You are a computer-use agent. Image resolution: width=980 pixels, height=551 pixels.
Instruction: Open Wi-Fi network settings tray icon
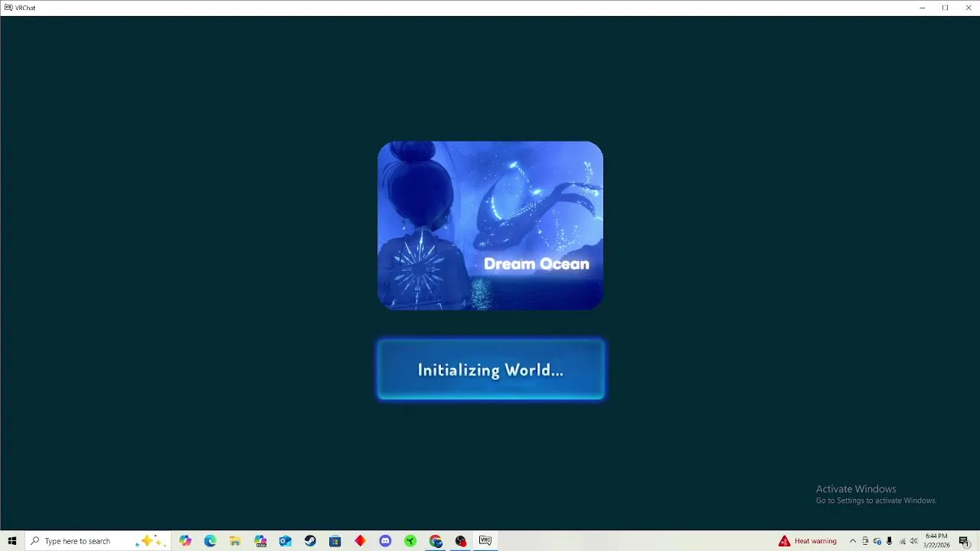(902, 541)
